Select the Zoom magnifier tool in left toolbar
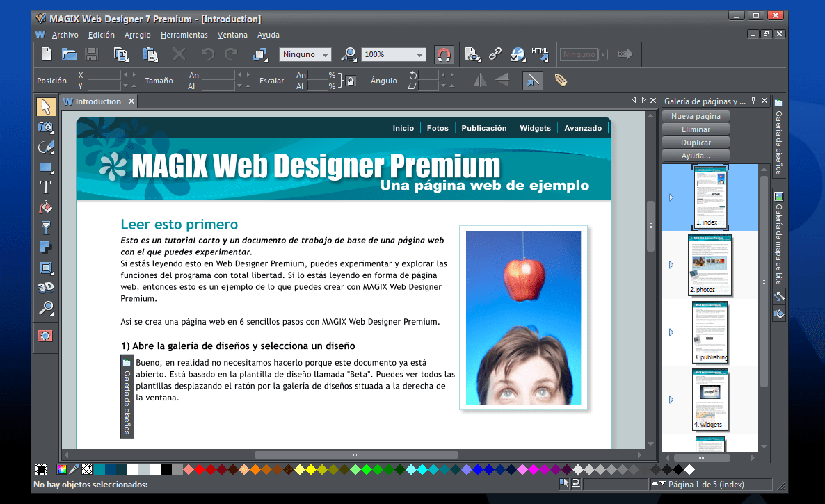825x504 pixels. click(x=46, y=308)
